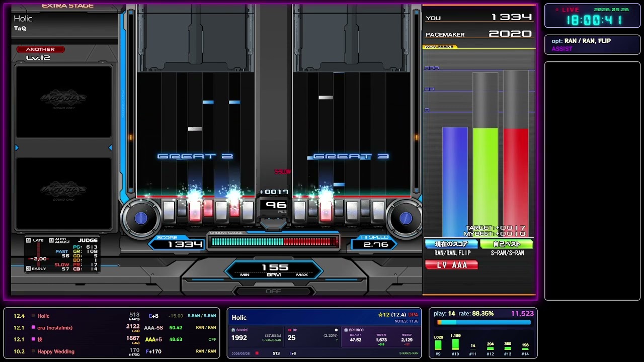Click the stream clock 18:00:41
The height and width of the screenshot is (362, 644).
click(594, 21)
